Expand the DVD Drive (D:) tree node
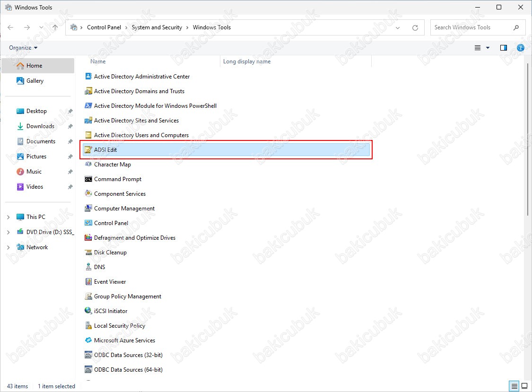The height and width of the screenshot is (392, 532). (9, 232)
